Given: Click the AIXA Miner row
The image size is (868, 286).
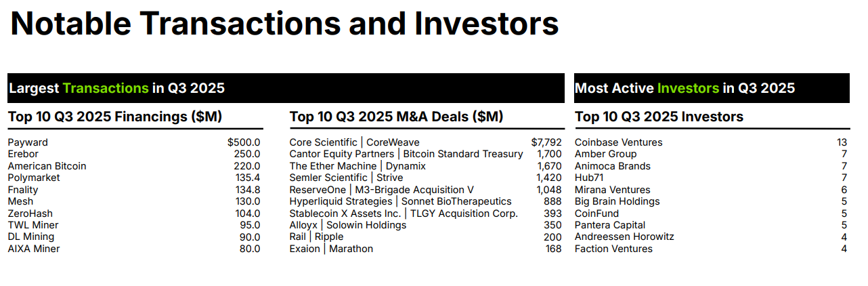Looking at the screenshot, I should coord(34,249).
